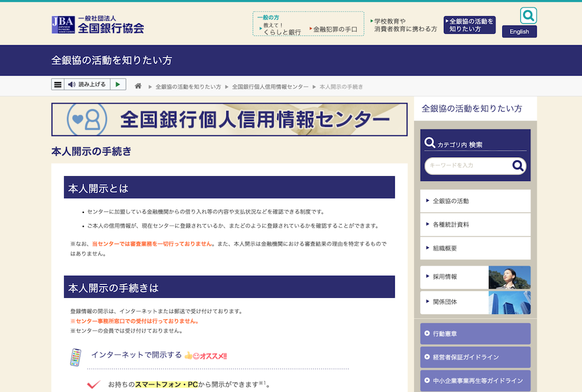582x392 pixels.
Task: Open 全銀協の活動 sidebar item
Action: click(475, 201)
